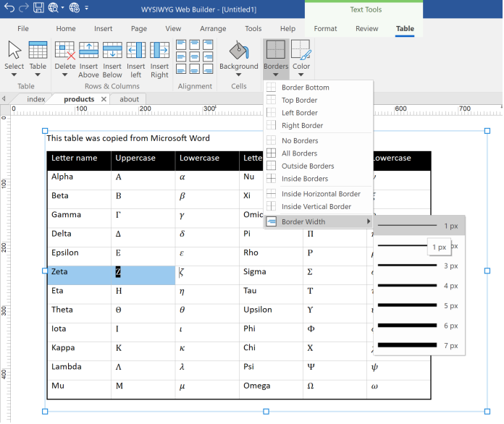504x424 pixels.
Task: Pick Inside Horizontal Border option
Action: 321,194
